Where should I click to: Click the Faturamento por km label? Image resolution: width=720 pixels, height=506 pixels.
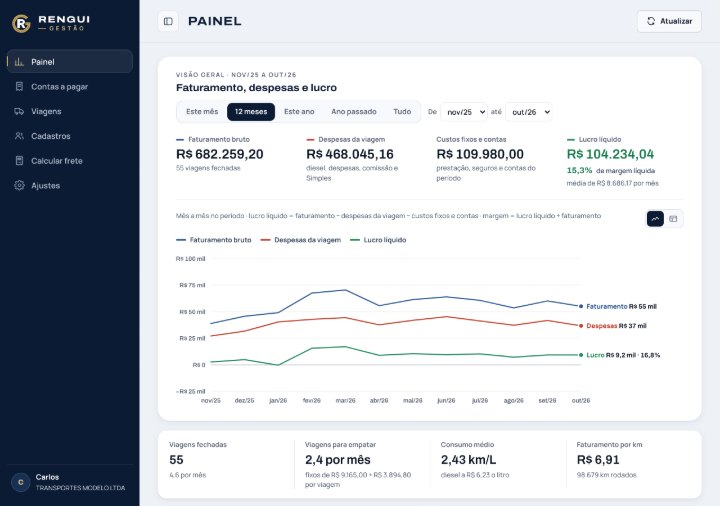[609, 444]
